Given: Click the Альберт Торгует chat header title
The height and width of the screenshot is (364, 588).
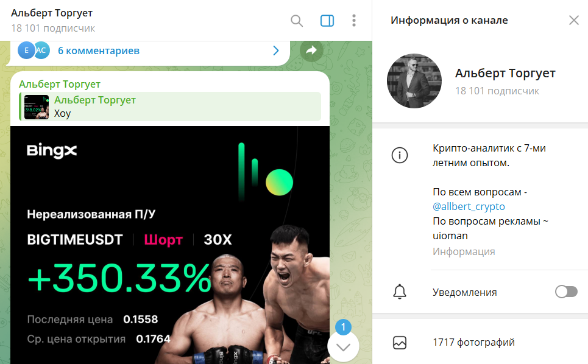Looking at the screenshot, I should [x=52, y=13].
